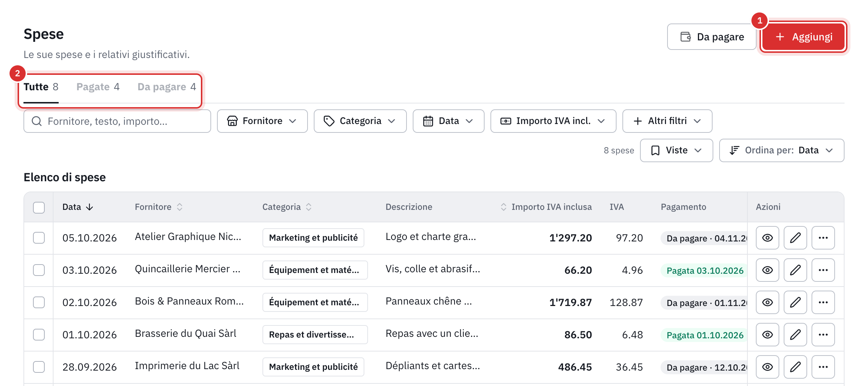This screenshot has height=386, width=868.
Task: Sort the table by Categoria column header
Action: click(287, 207)
